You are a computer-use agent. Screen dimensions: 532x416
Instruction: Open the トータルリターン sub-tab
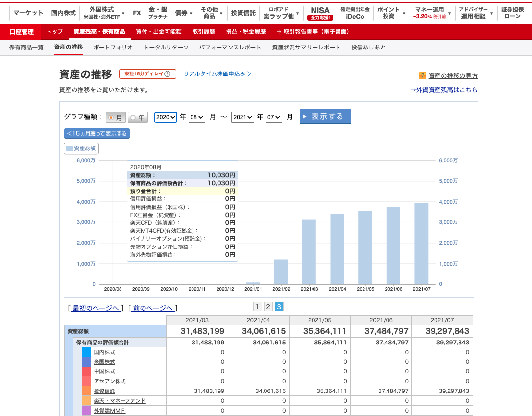pos(166,47)
